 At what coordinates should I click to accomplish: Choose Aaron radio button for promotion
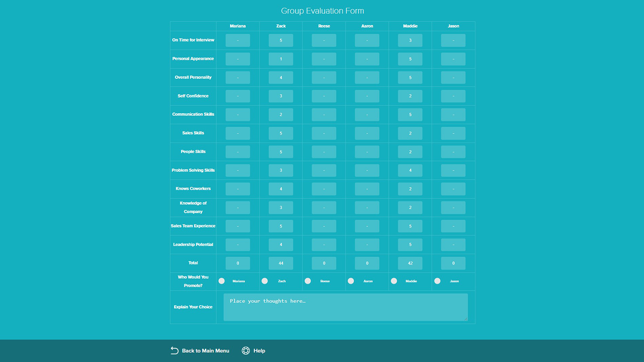tap(351, 281)
